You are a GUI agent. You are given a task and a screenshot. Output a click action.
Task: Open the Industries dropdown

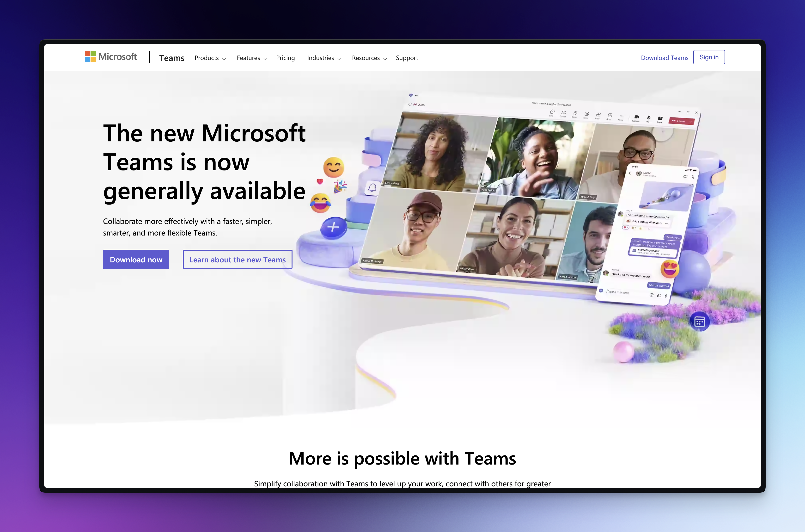pyautogui.click(x=324, y=58)
